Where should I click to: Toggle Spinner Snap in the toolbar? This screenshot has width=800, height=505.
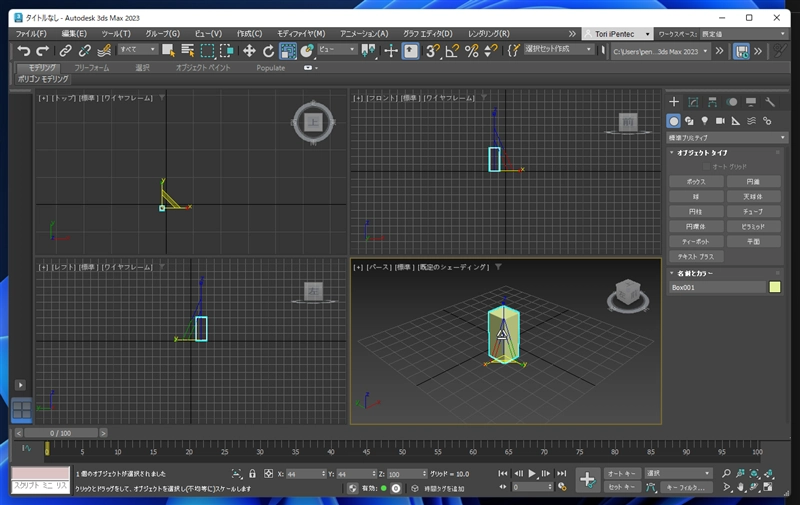(490, 50)
